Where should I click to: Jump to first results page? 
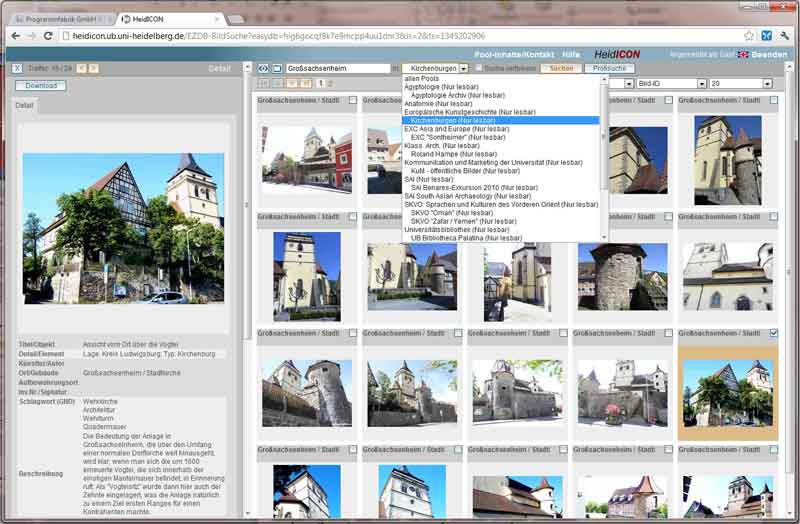pyautogui.click(x=263, y=83)
